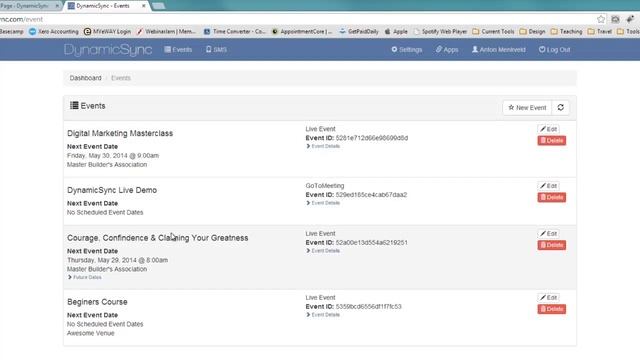Expand Event Details for Beginers Course
The image size is (640, 360).
pos(323,315)
